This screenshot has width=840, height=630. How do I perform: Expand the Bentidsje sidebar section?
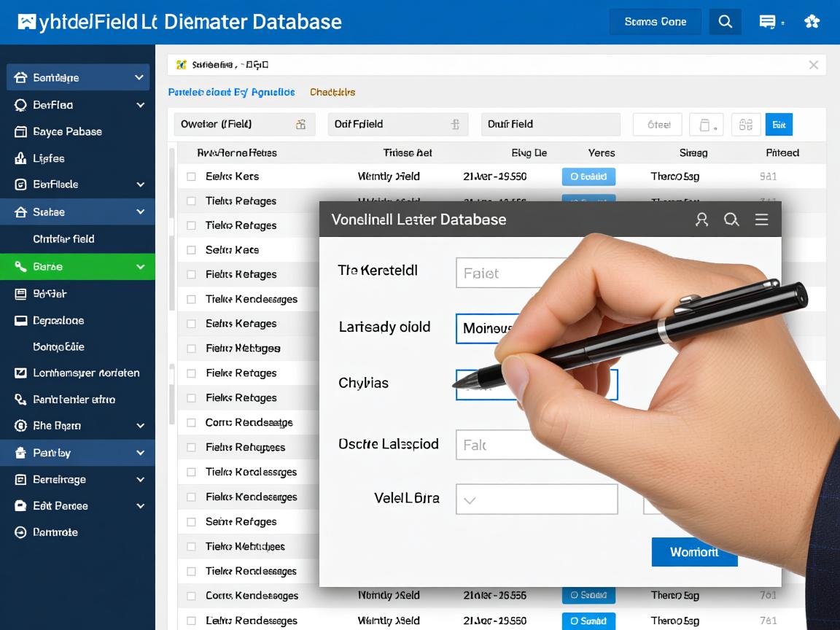click(139, 77)
